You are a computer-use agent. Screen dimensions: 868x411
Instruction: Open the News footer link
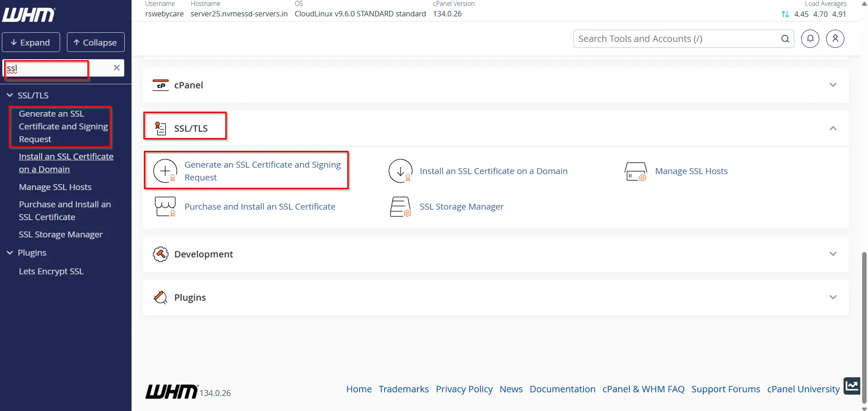pos(511,389)
